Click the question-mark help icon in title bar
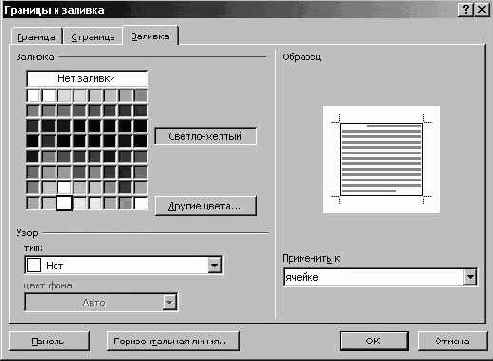The image size is (493, 361). (x=466, y=9)
